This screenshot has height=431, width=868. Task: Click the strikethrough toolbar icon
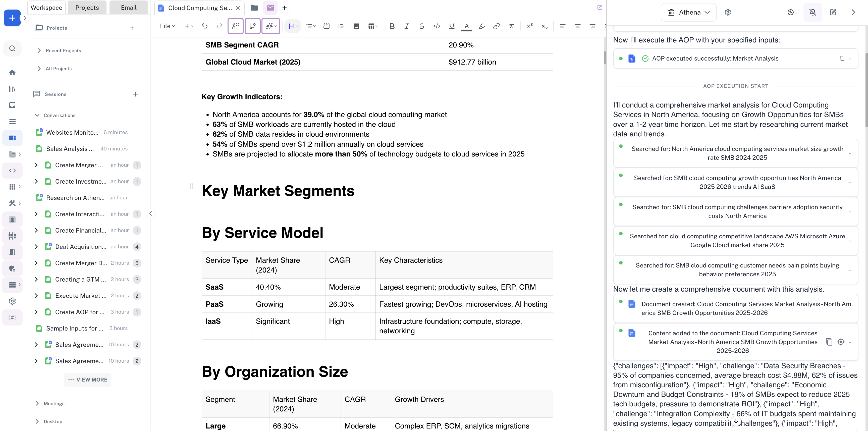tap(421, 26)
